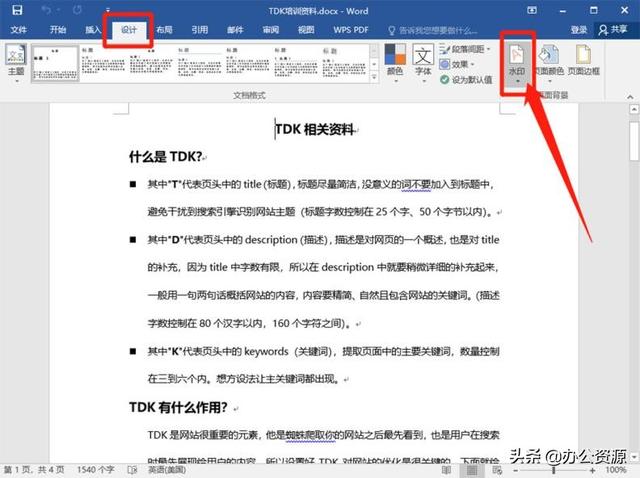This screenshot has width=640, height=478.
Task: Select the second document format style thumbnail
Action: (x=103, y=63)
